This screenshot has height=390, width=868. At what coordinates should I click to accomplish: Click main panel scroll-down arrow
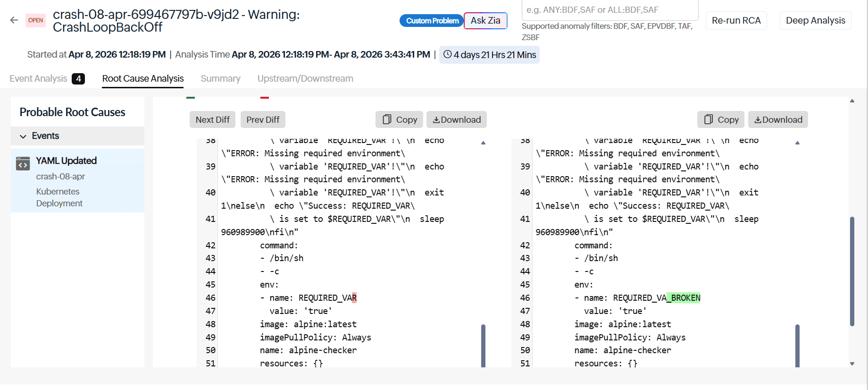[852, 364]
